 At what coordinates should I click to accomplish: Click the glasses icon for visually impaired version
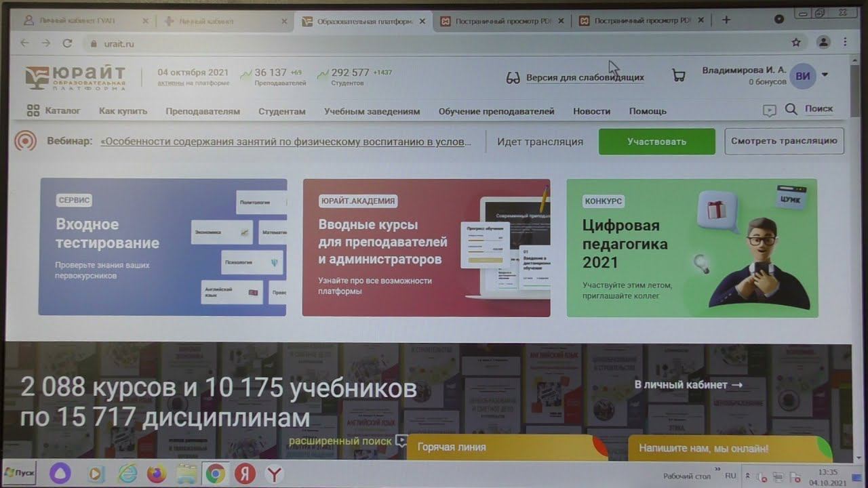[513, 77]
